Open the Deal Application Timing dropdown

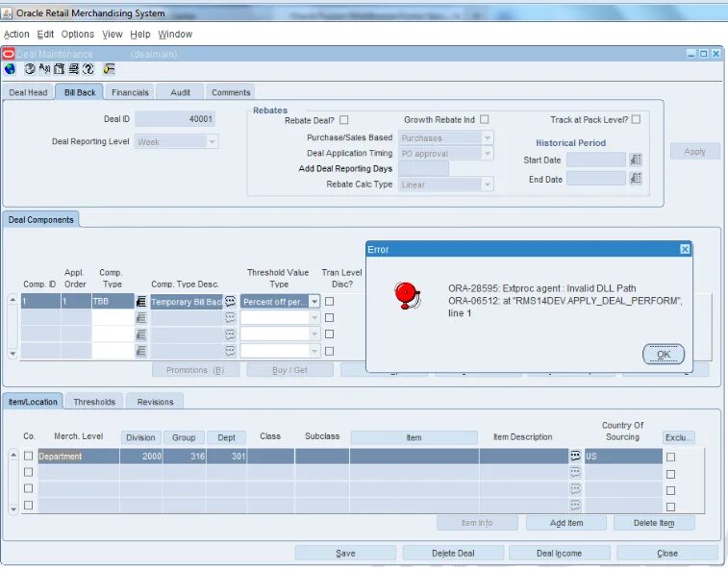coord(487,153)
